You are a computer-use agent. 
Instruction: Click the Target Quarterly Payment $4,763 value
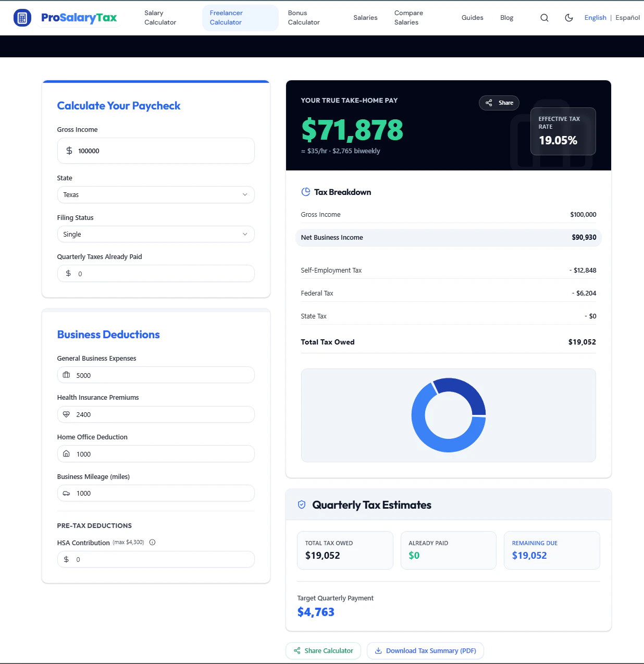tap(316, 612)
